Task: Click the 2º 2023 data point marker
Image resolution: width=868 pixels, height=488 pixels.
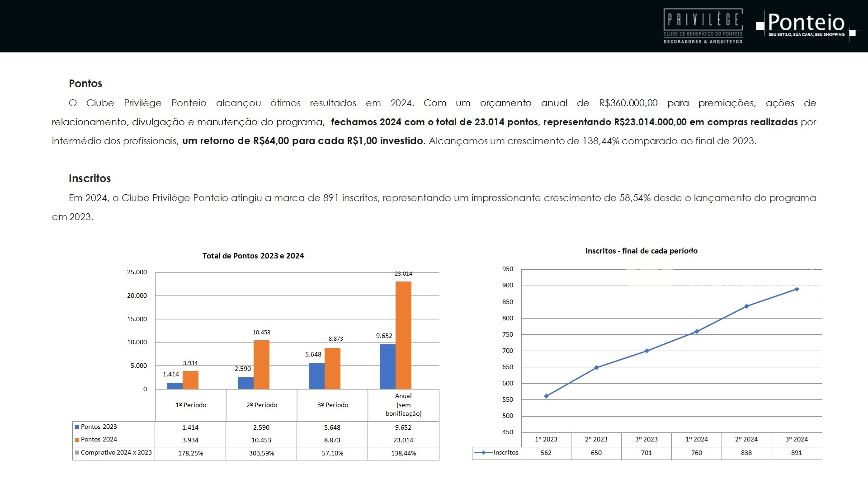Action: (596, 368)
